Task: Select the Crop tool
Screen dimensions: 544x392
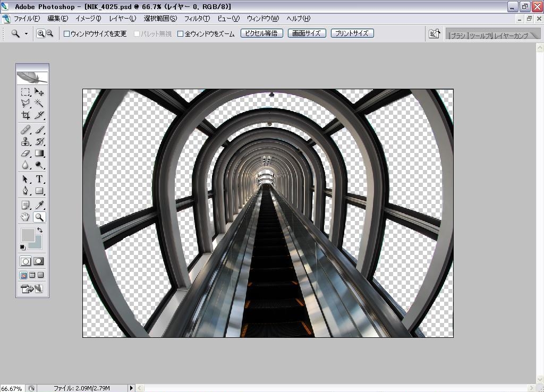Action: (x=25, y=115)
